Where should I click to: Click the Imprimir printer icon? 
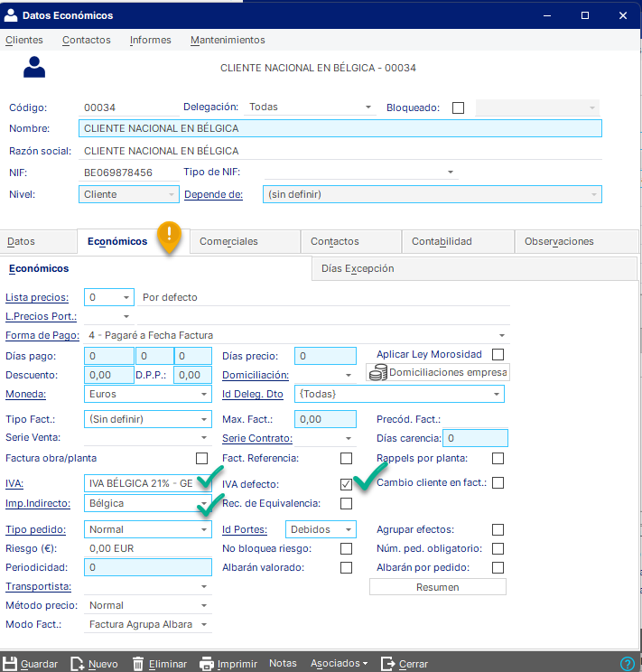(x=207, y=664)
